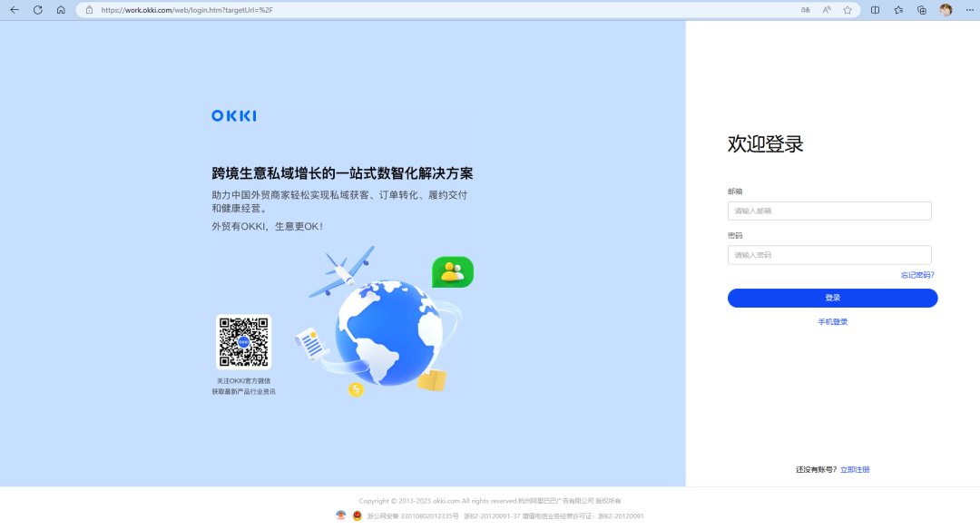Click the ICP filing badge icon in footer
Image resolution: width=980 pixels, height=530 pixels.
pyautogui.click(x=340, y=515)
